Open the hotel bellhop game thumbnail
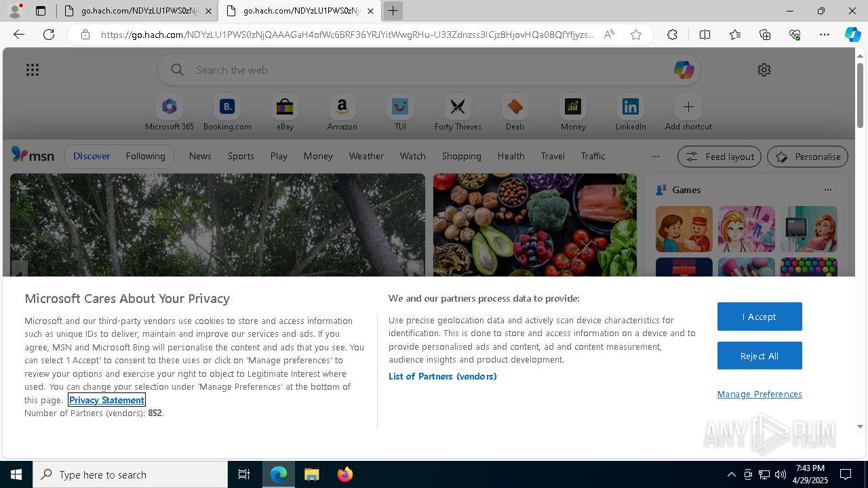 (684, 229)
